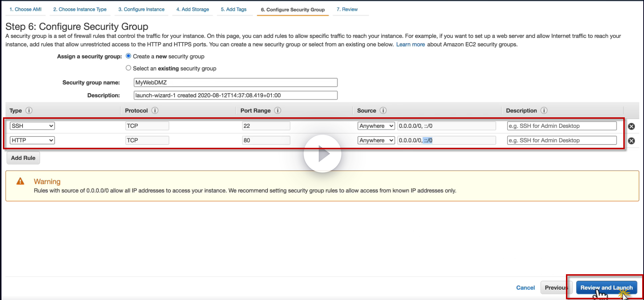Click the SSH rule port range 22 field
Image resolution: width=644 pixels, height=300 pixels.
pyautogui.click(x=266, y=126)
